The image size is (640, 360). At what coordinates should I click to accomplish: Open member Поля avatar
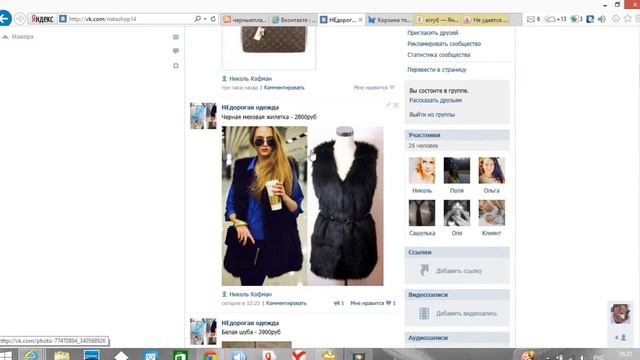pyautogui.click(x=457, y=171)
